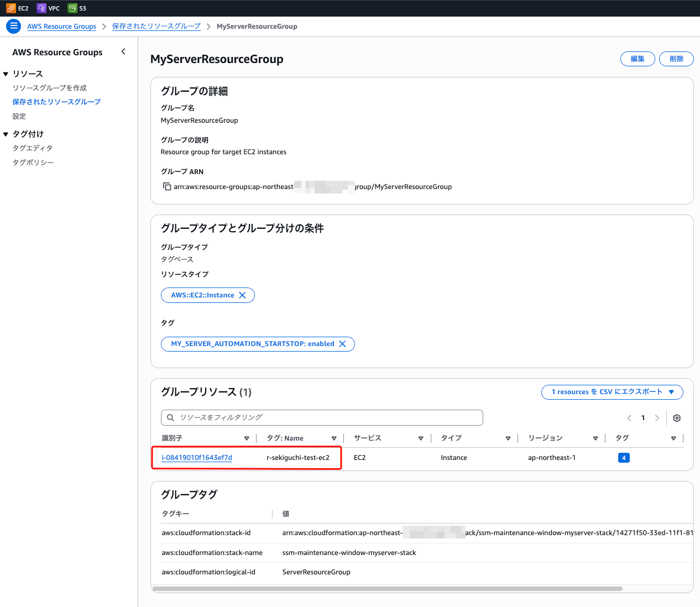Select 保存されたリソースグループ in sidebar

(56, 102)
